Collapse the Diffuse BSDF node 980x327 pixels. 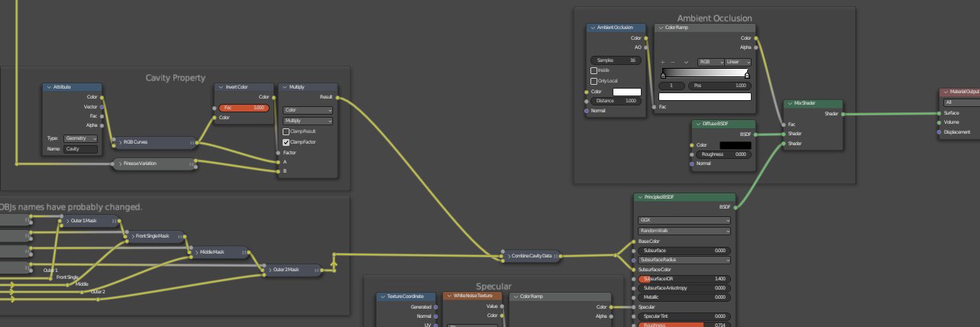[x=697, y=124]
